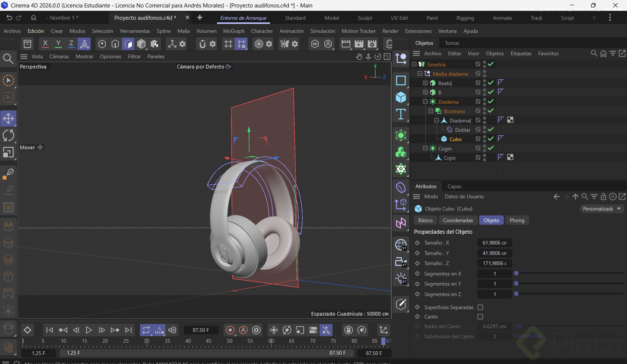The width and height of the screenshot is (627, 364).
Task: Collapse the Simetría object tree
Action: pos(414,64)
